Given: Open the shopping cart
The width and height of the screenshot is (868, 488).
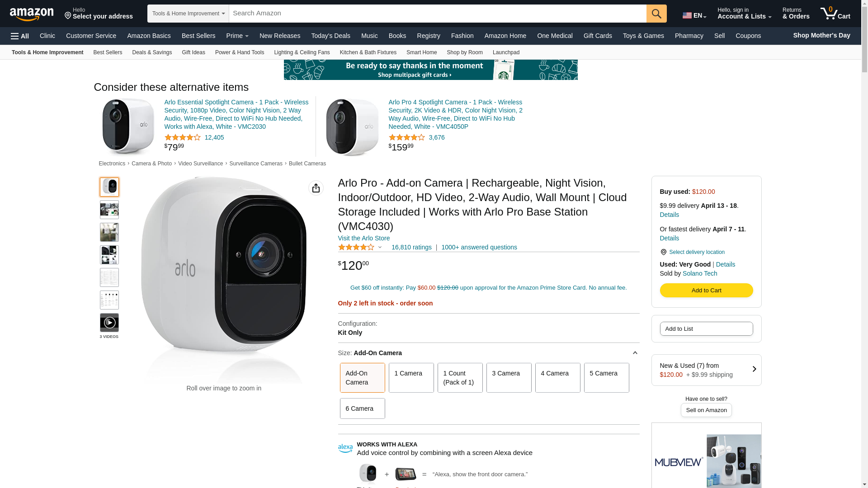Looking at the screenshot, I should click(835, 14).
